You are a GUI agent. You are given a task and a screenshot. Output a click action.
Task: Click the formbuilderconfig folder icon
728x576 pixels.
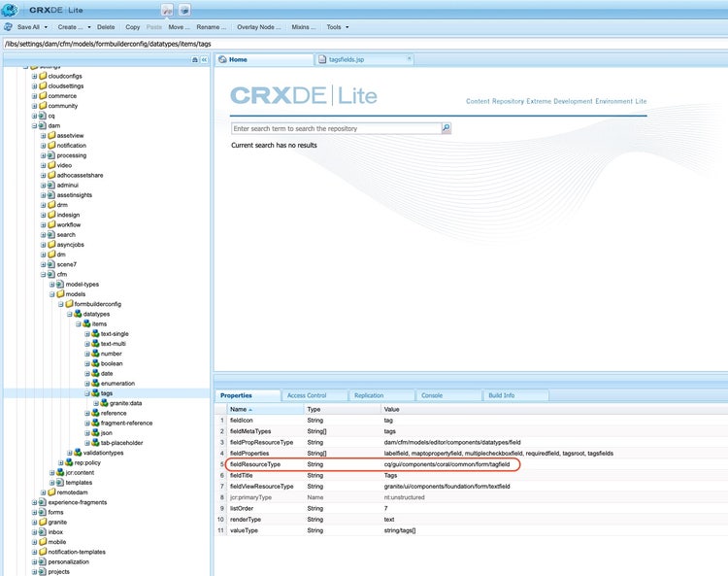pyautogui.click(x=69, y=304)
